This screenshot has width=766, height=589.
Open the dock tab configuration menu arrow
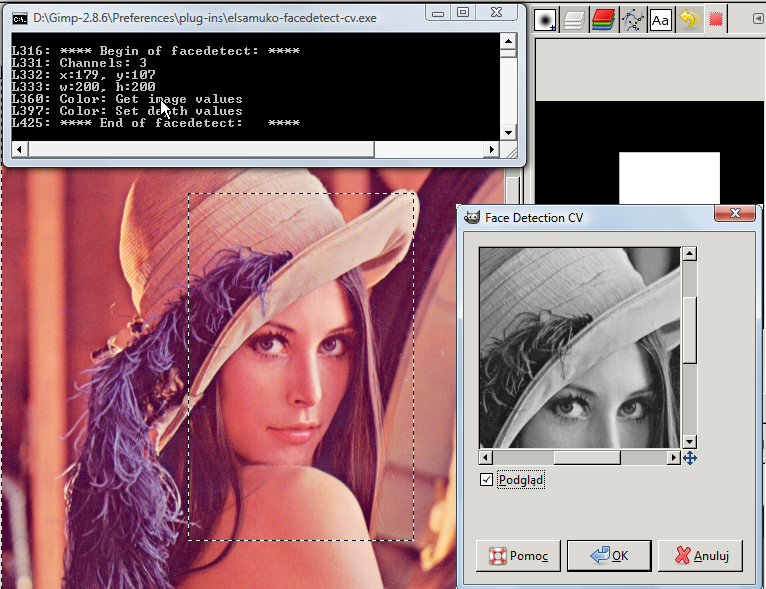pyautogui.click(x=758, y=19)
